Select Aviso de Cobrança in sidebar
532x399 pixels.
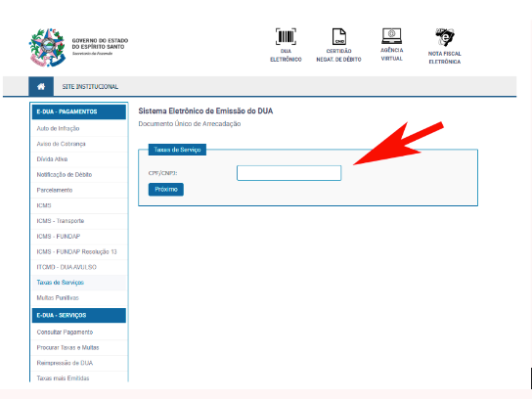point(61,144)
